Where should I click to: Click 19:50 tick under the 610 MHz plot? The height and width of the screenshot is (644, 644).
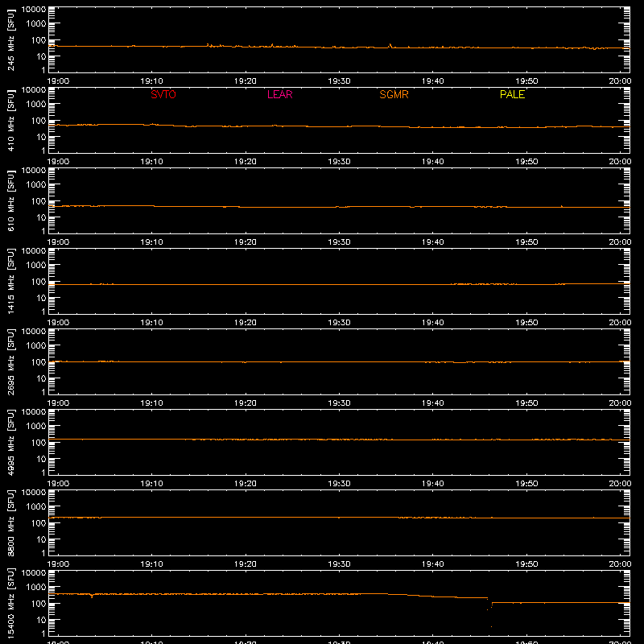coord(526,242)
